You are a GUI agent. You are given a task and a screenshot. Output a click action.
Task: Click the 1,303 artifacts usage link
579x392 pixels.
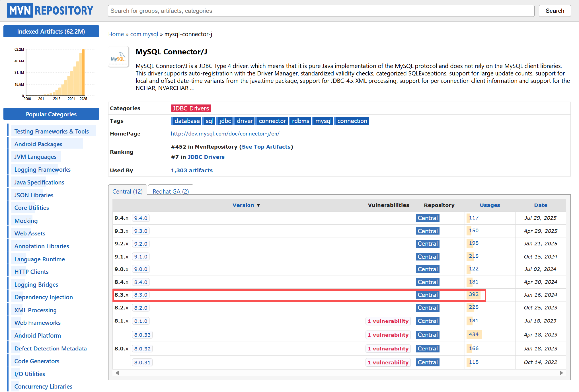click(x=192, y=170)
